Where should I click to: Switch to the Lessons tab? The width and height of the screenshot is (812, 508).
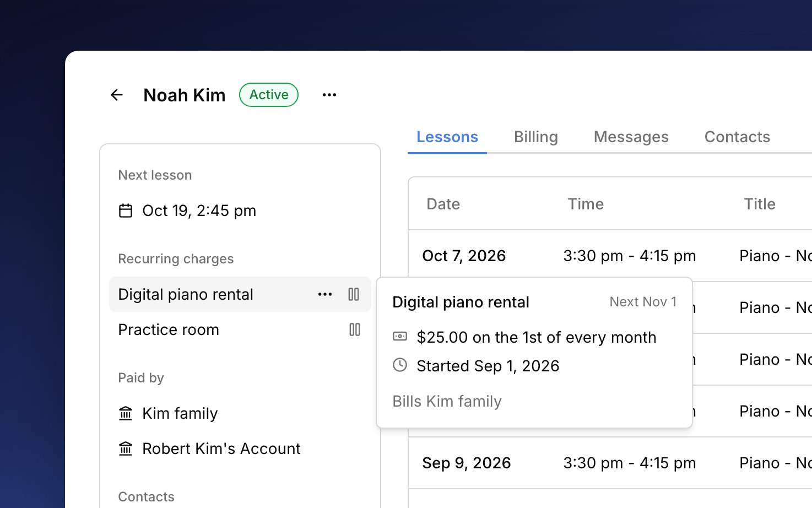click(447, 137)
